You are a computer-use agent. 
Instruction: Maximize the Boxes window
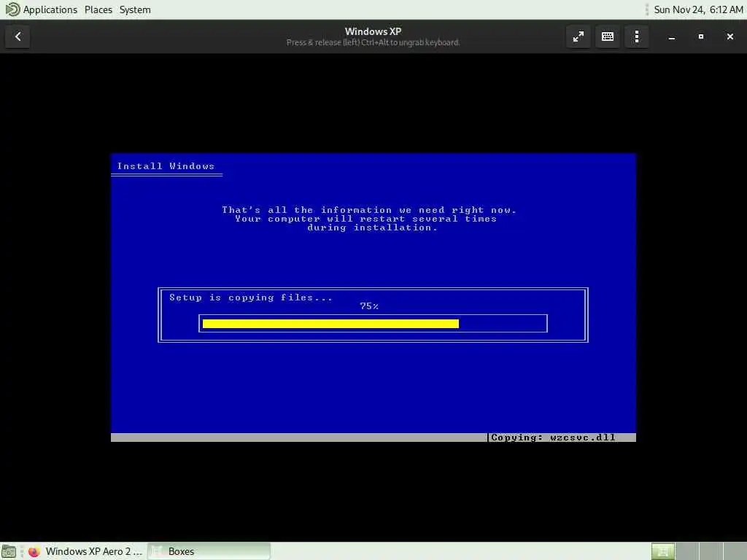pyautogui.click(x=701, y=36)
